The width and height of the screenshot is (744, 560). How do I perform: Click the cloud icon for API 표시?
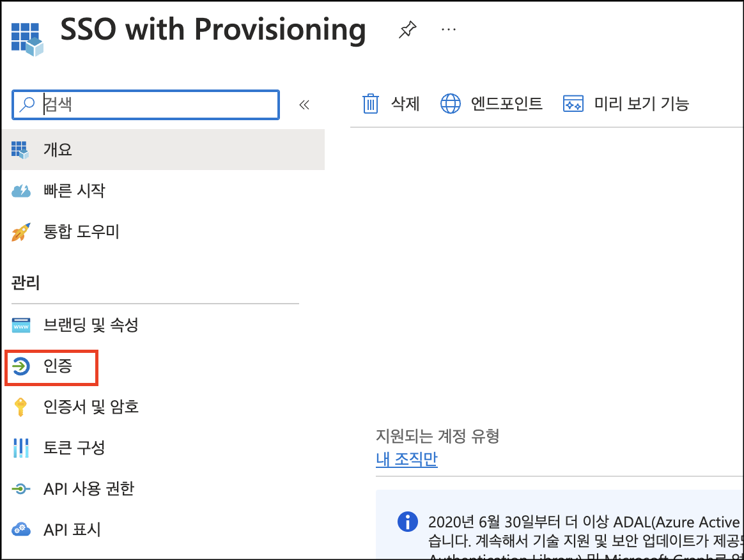point(21,530)
